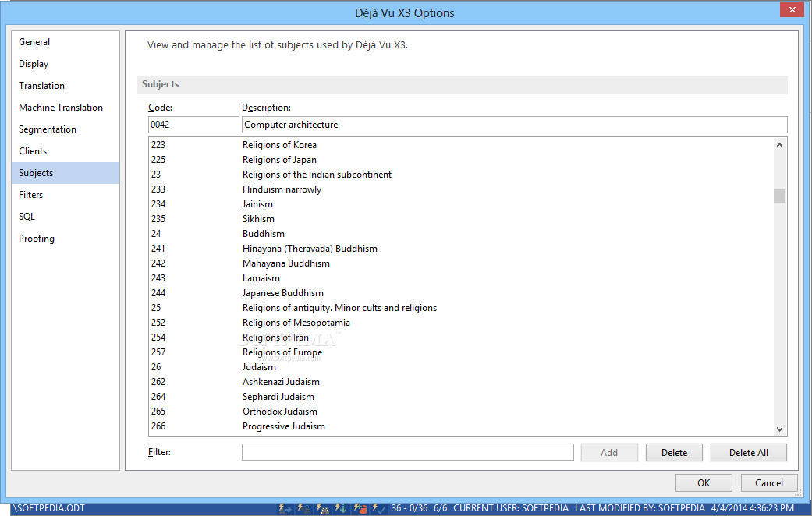Image resolution: width=812 pixels, height=516 pixels.
Task: Open the Machine Translation page
Action: [x=66, y=107]
